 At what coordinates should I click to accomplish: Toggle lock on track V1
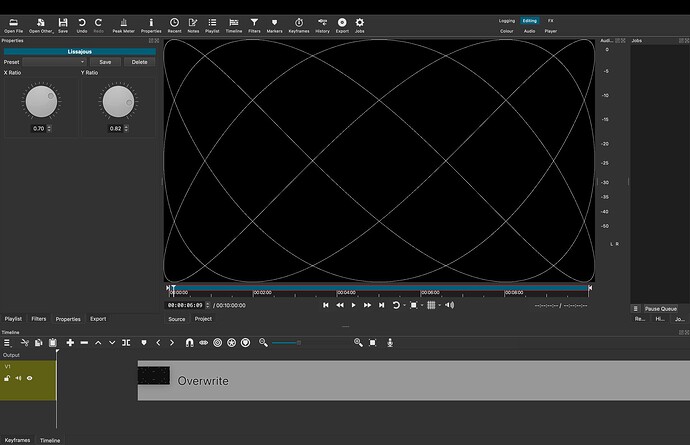[x=7, y=378]
